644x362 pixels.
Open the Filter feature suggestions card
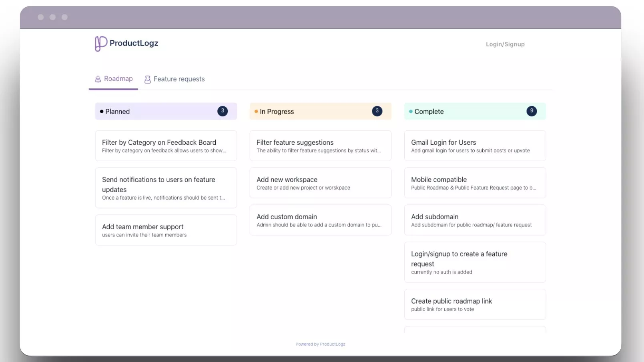320,146
